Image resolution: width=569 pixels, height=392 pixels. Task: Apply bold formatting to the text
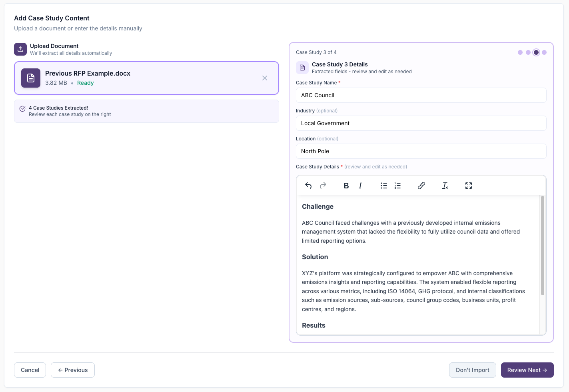coord(346,185)
